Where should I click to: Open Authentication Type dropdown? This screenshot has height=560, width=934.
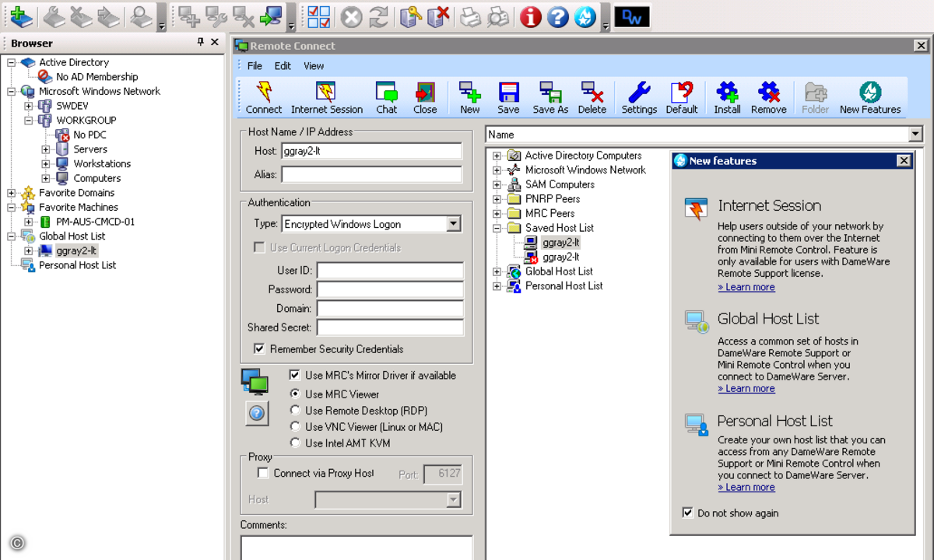point(454,224)
